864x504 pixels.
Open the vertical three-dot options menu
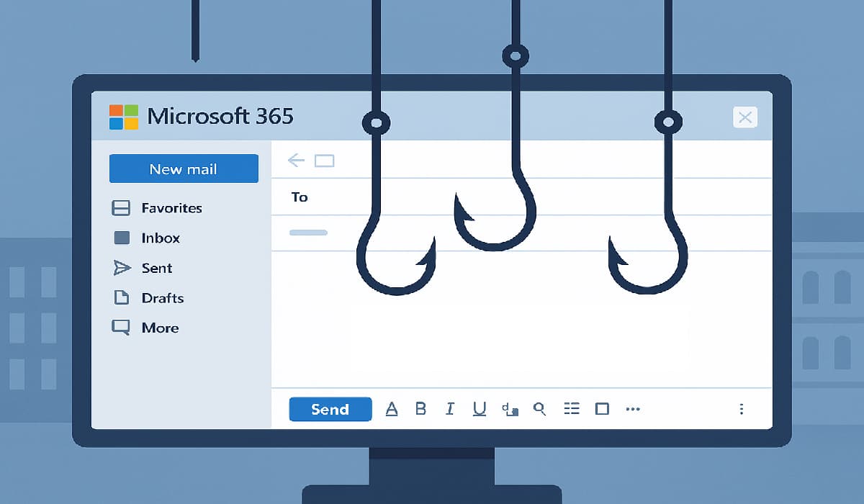click(742, 408)
